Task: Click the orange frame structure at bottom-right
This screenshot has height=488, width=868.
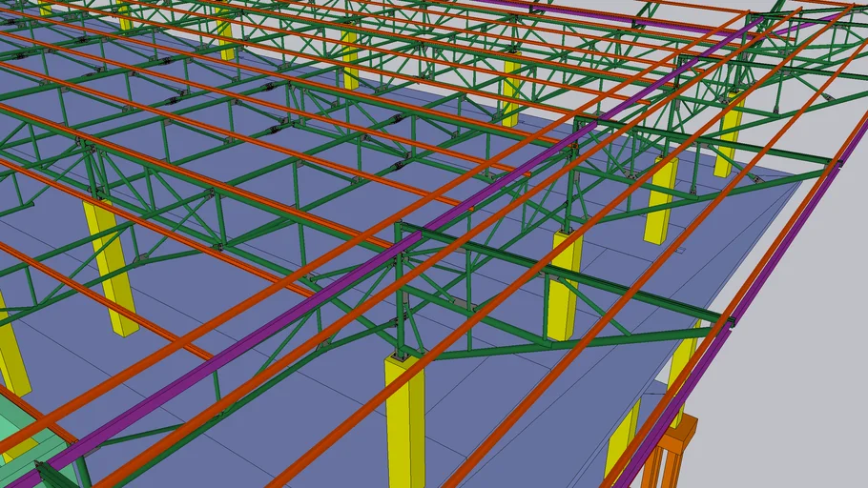Action: tap(673, 456)
